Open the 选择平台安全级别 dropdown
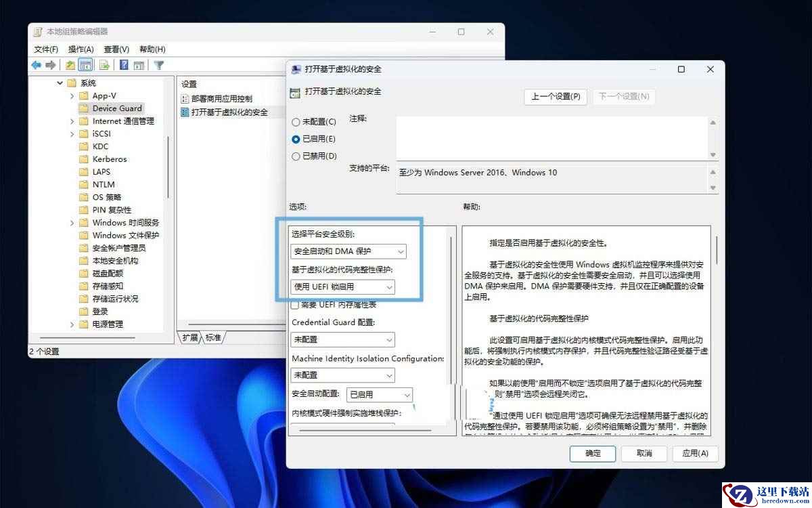 (x=348, y=251)
